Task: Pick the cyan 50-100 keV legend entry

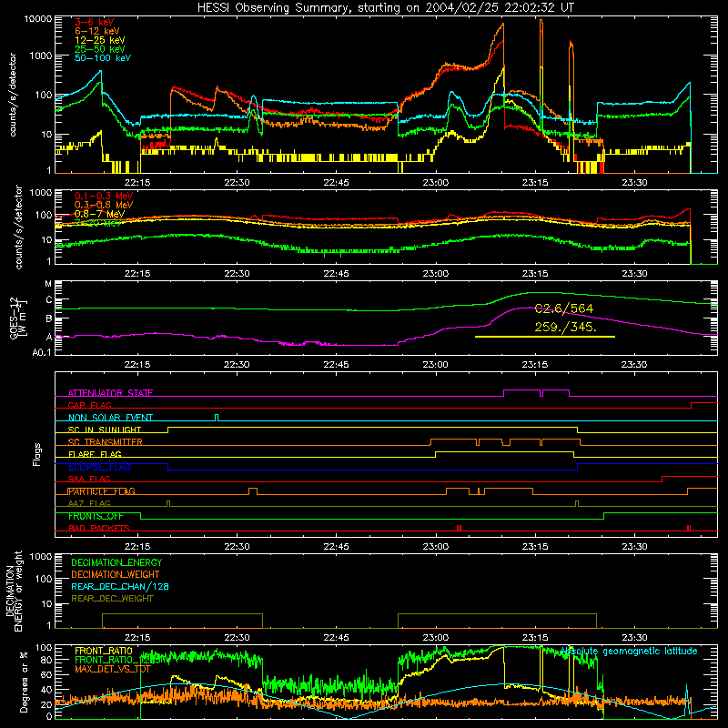Action: 103,58
